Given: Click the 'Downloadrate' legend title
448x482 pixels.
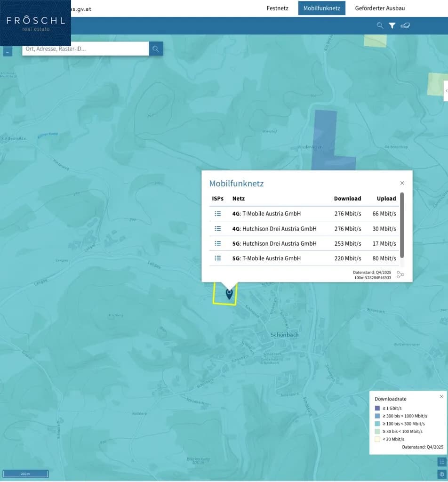Looking at the screenshot, I should (x=390, y=399).
